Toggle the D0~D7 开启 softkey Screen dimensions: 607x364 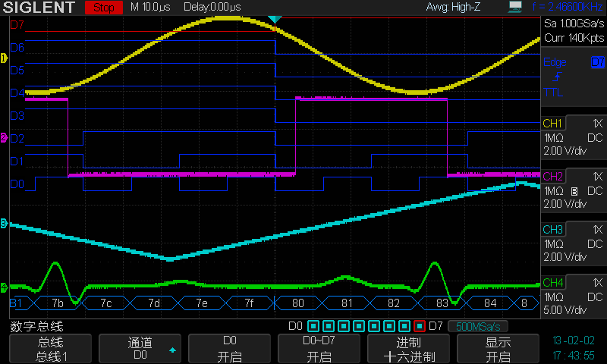click(x=319, y=349)
